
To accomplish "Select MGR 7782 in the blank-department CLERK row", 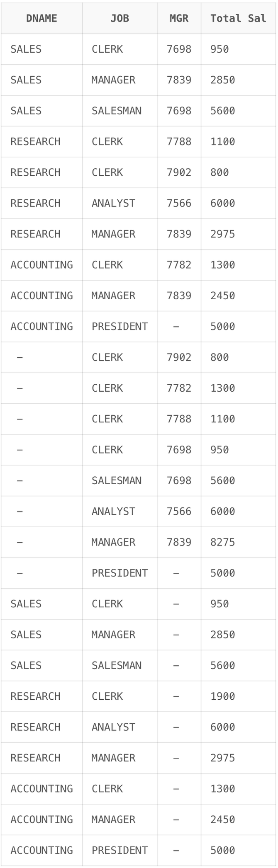I will (x=179, y=388).
